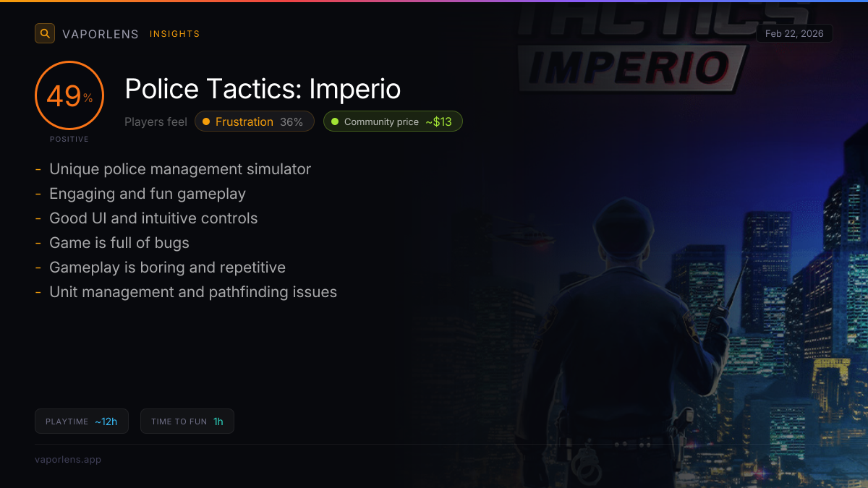Click the Frustration 36% badge
Screen dimensions: 868x488
[x=255, y=121]
